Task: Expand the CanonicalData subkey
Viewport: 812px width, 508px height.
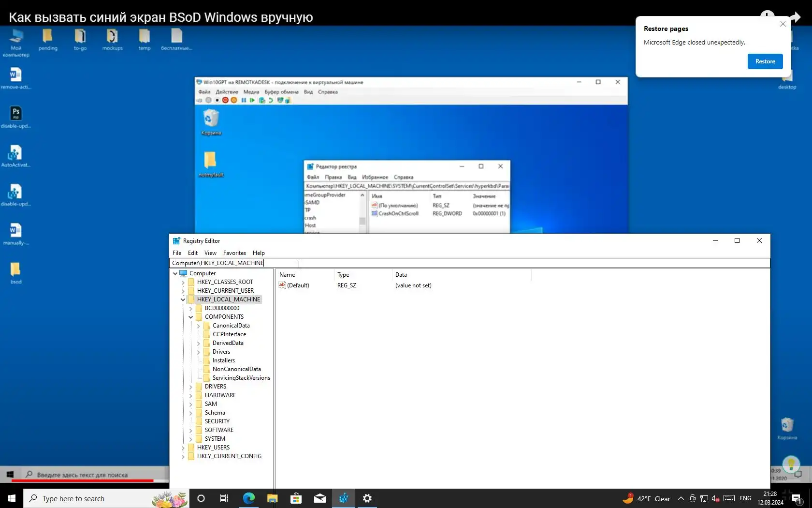Action: click(x=198, y=326)
